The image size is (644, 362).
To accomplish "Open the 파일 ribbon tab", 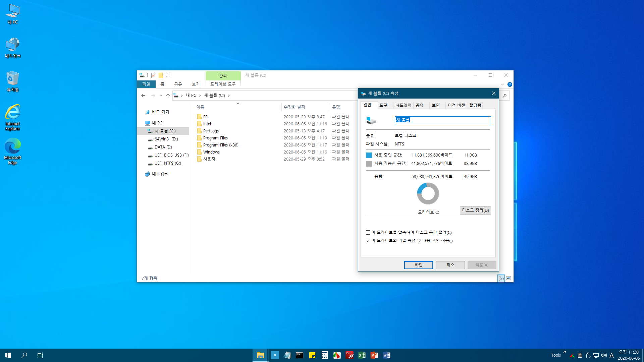I will 146,84.
